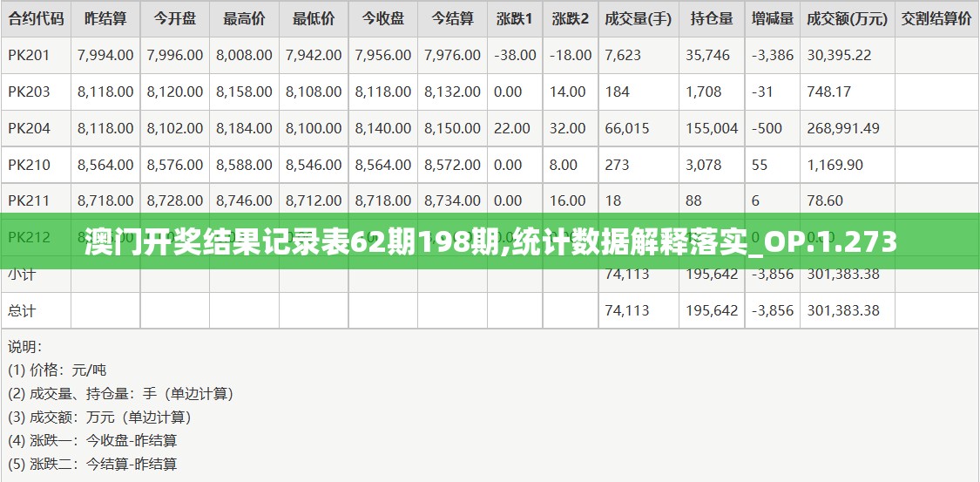Click PK201 closing price 7,956.00
Screen dimensions: 980x482
(383, 55)
